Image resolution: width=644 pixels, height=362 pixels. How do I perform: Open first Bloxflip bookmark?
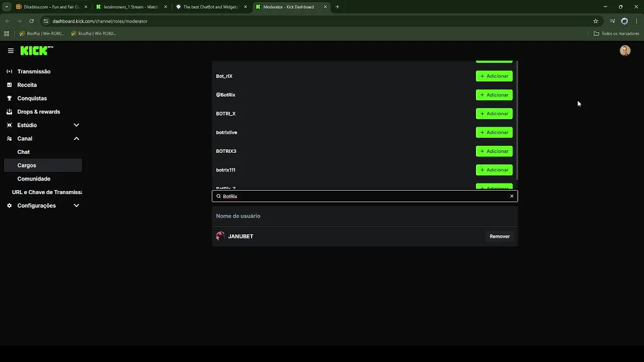[x=43, y=34]
